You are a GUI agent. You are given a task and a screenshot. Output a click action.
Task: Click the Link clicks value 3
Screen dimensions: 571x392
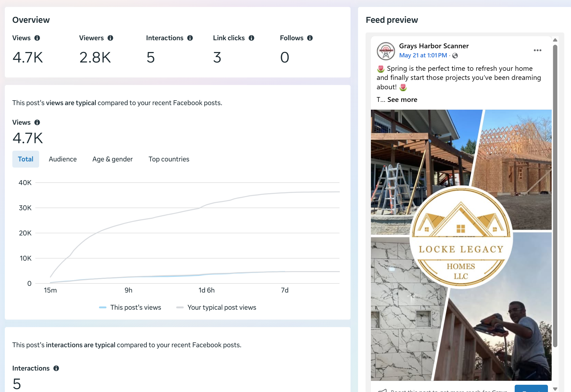[x=217, y=57]
